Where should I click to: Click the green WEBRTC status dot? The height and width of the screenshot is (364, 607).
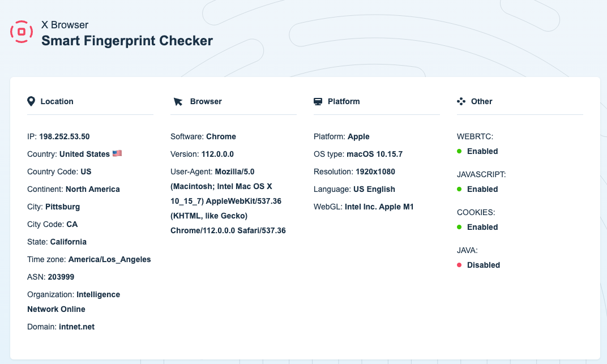(459, 151)
